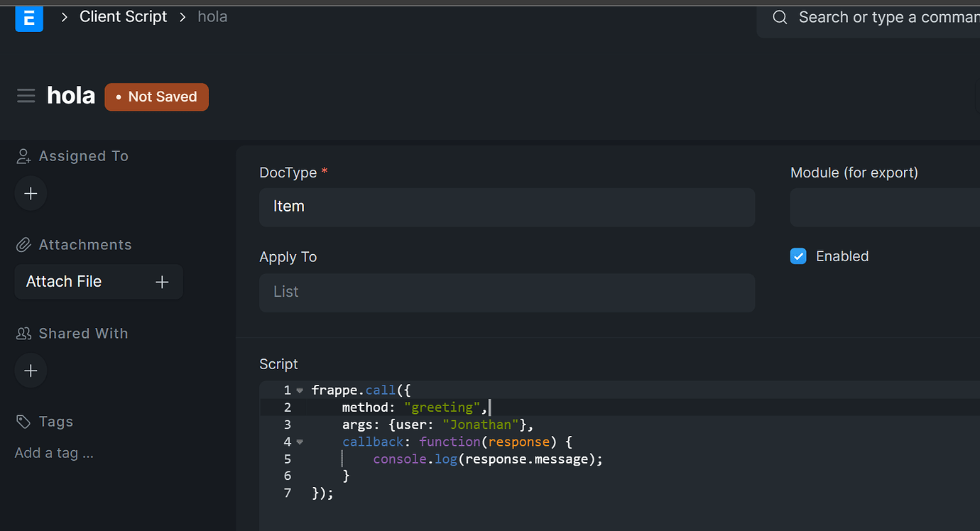Click the Add a tag field

click(x=54, y=452)
